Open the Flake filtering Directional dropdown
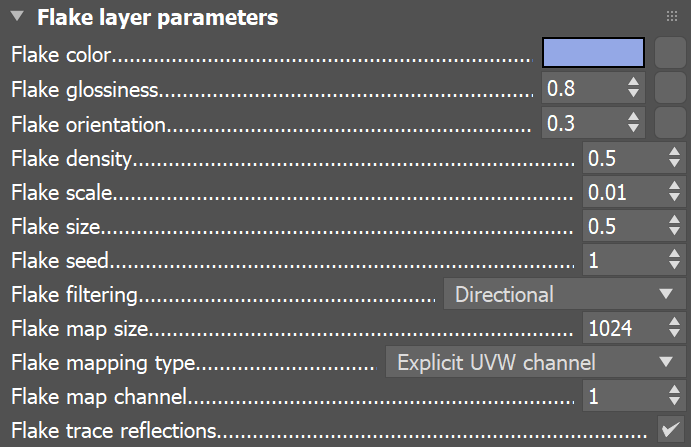Image resolution: width=691 pixels, height=447 pixels. 563,294
